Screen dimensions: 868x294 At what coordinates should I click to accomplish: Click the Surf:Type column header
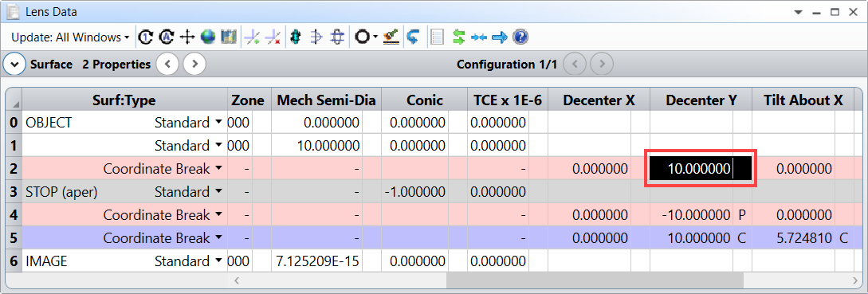click(124, 100)
